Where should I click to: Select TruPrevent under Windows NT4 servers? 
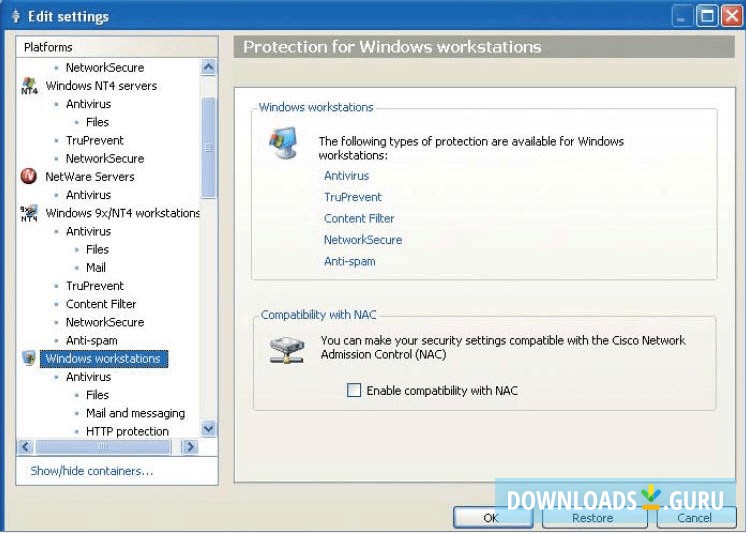(95, 140)
